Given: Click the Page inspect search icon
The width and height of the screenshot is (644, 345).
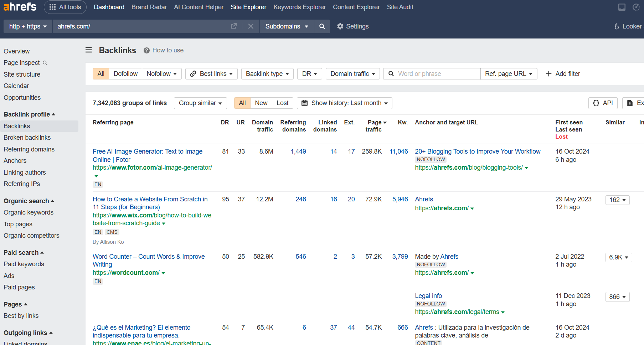Looking at the screenshot, I should [x=45, y=63].
